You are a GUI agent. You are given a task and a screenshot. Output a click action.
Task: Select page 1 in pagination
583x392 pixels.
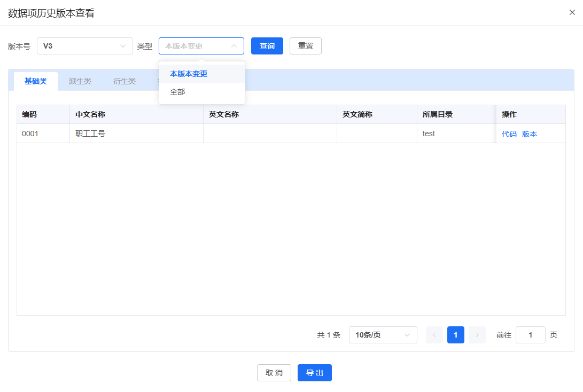click(455, 335)
